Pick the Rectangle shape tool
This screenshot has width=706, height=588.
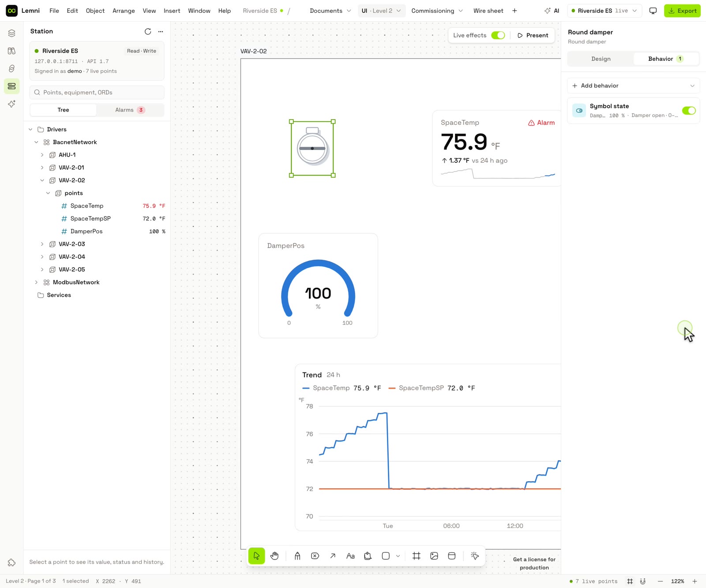click(x=386, y=556)
